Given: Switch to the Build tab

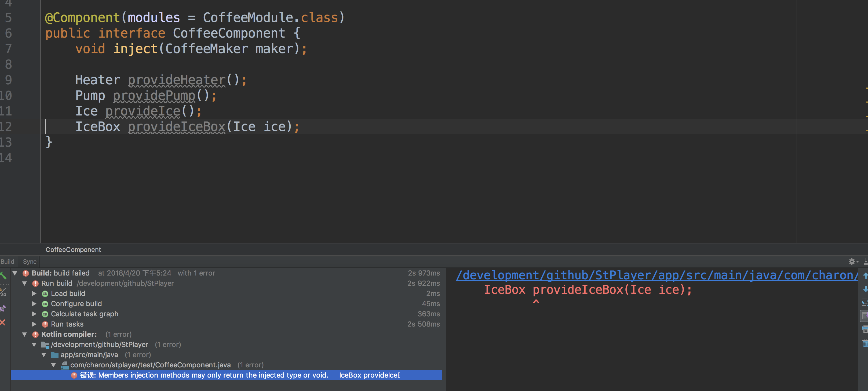Looking at the screenshot, I should (x=8, y=262).
